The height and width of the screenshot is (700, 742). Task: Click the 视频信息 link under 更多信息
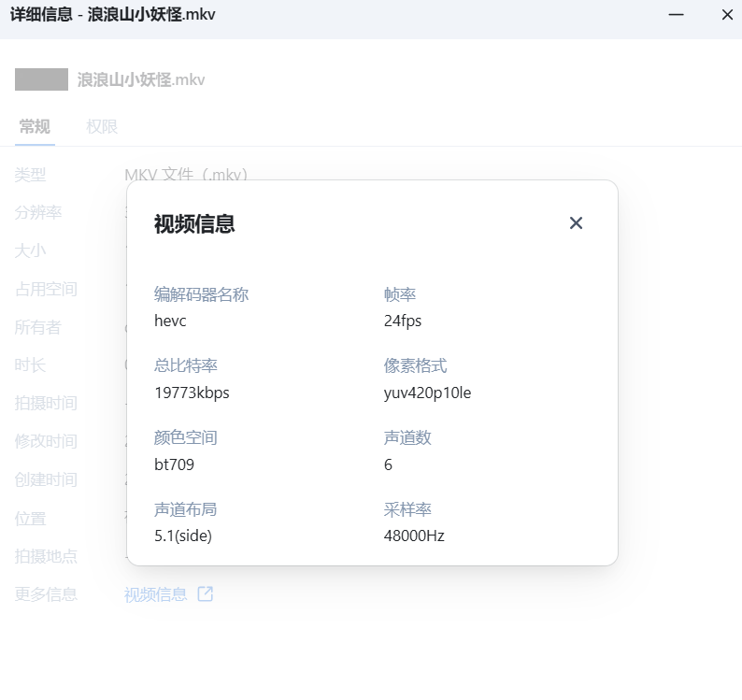click(156, 594)
